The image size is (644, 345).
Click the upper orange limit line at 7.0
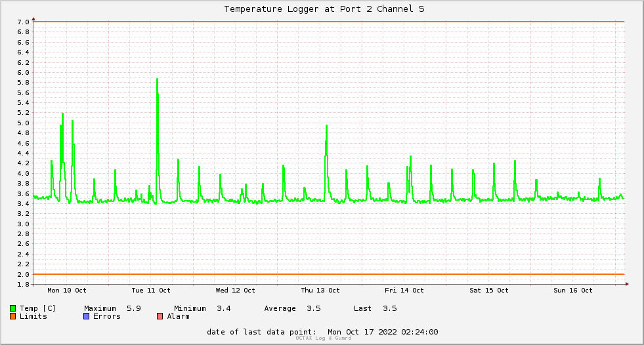pos(329,22)
